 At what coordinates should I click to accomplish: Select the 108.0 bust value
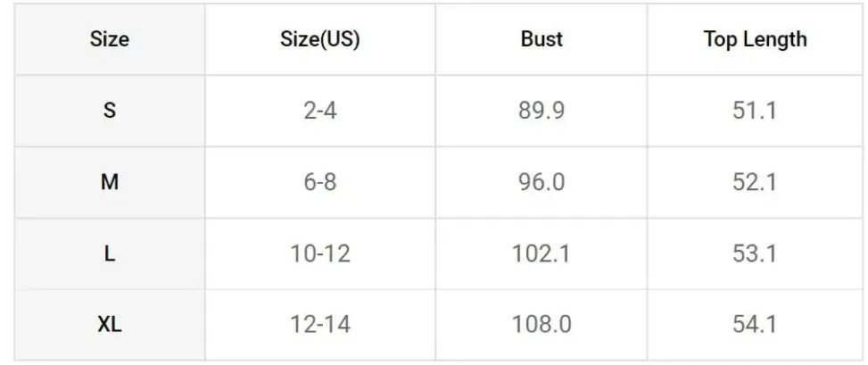[541, 325]
